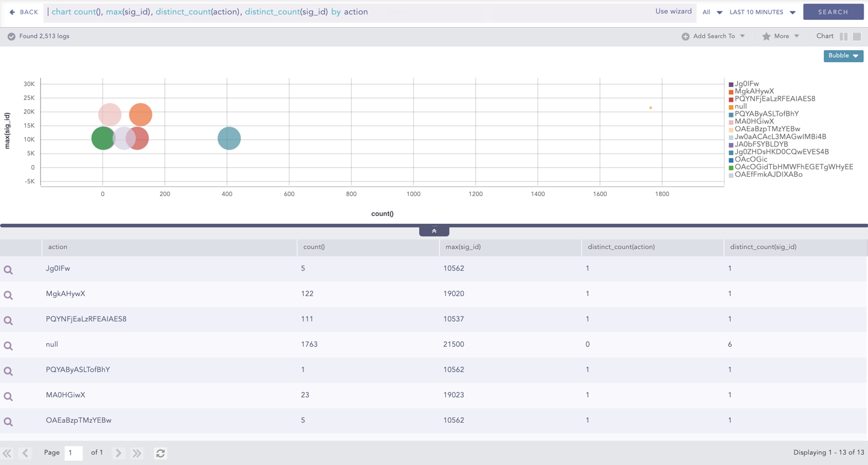Click the plus icon for Add Search To
Screen dimensions: 868x465
point(685,37)
